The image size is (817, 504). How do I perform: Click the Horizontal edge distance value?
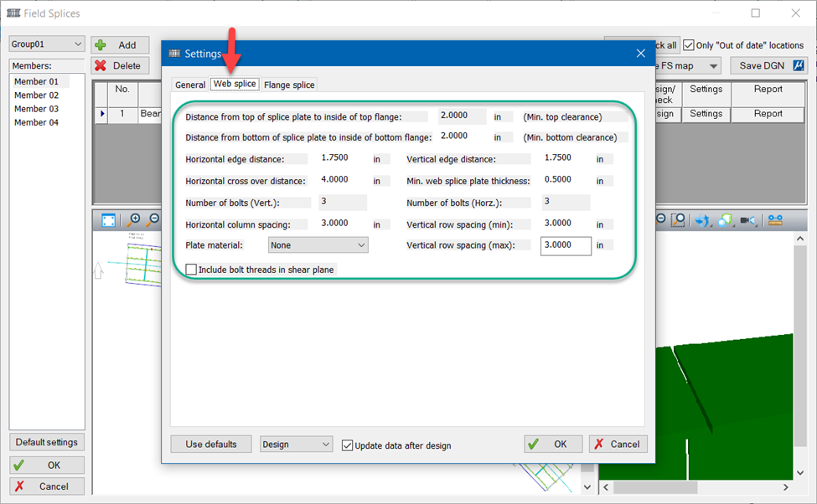[x=334, y=157]
